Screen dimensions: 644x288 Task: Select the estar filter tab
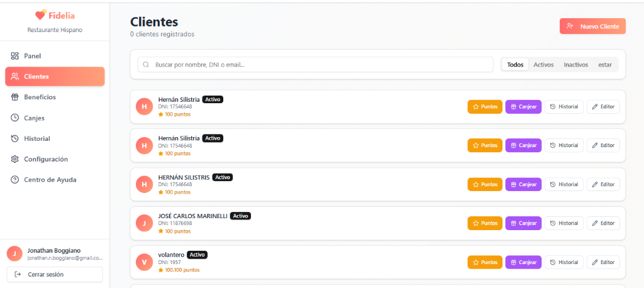(605, 65)
